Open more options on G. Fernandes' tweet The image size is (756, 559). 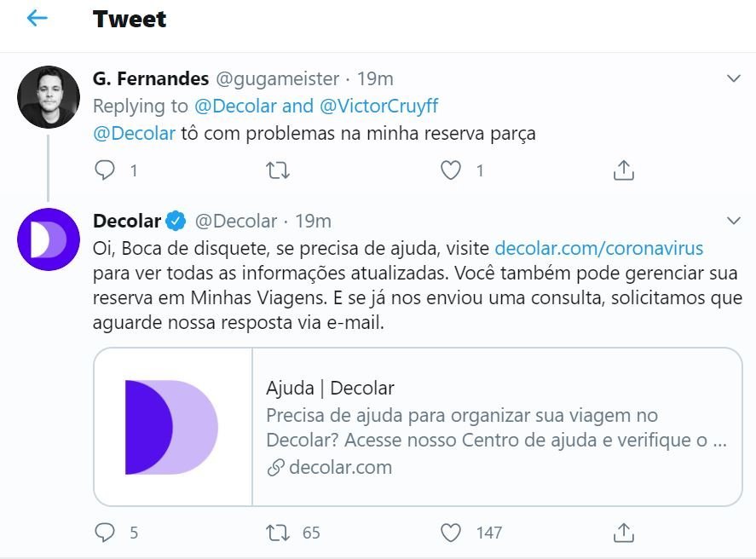(x=733, y=79)
